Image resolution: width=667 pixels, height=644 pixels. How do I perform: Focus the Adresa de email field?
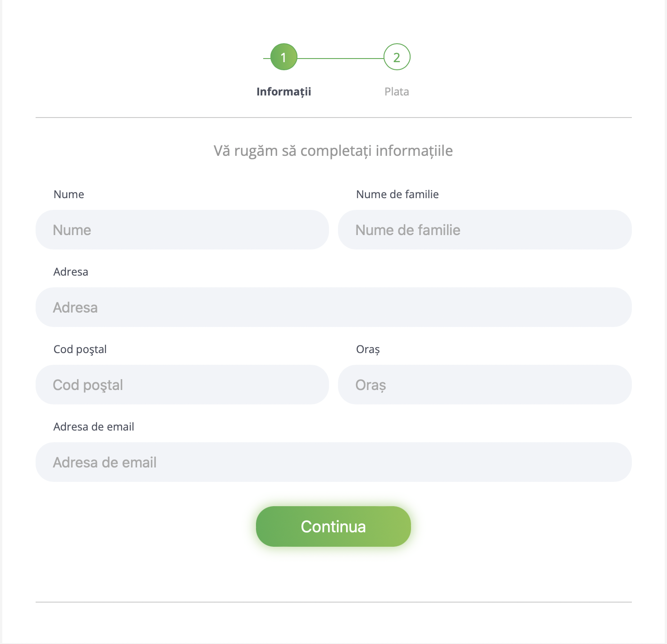coord(333,462)
